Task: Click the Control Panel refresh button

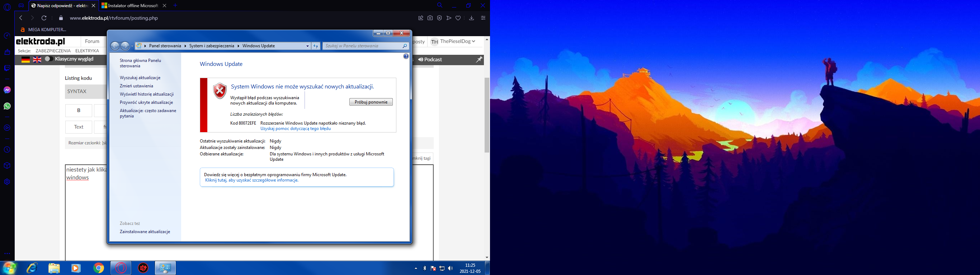Action: [316, 46]
